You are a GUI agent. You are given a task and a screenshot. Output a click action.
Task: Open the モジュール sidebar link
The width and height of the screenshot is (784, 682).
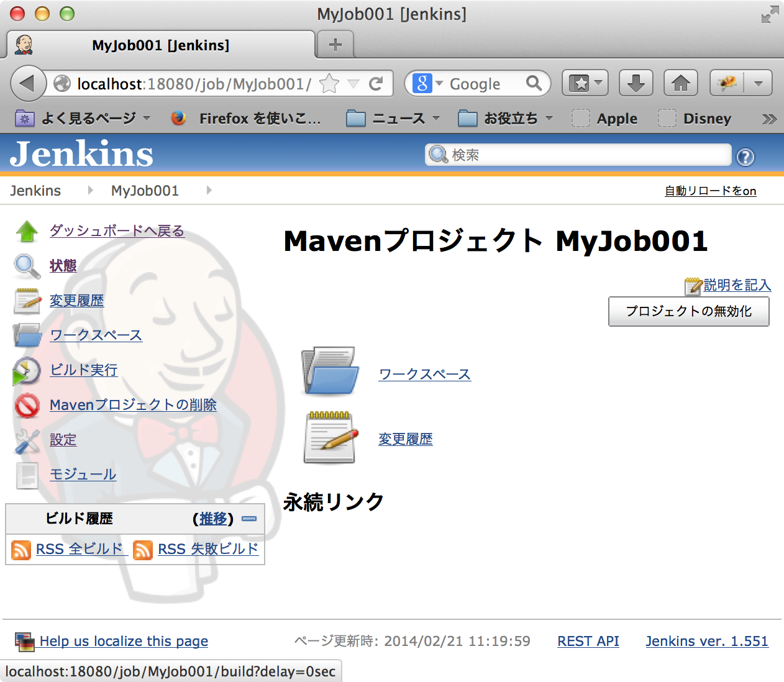(x=83, y=475)
